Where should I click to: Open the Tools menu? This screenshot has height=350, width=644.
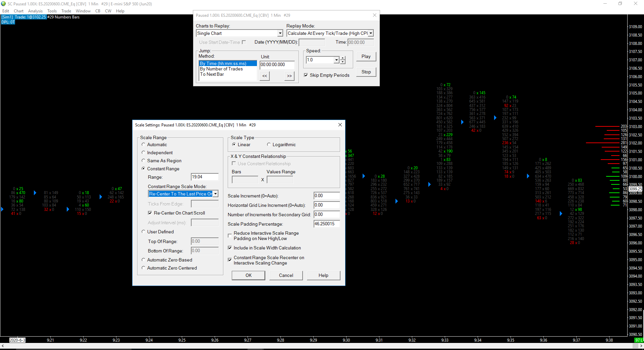point(52,11)
